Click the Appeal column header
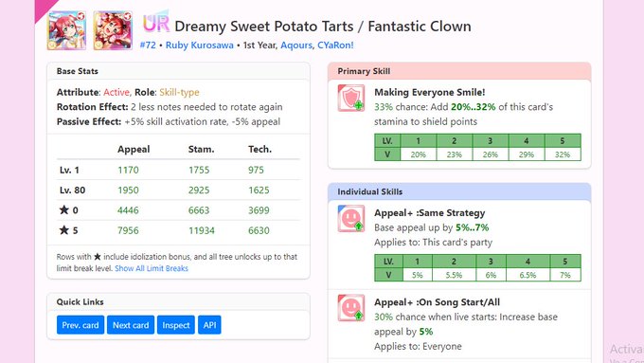The image size is (644, 363). (134, 149)
